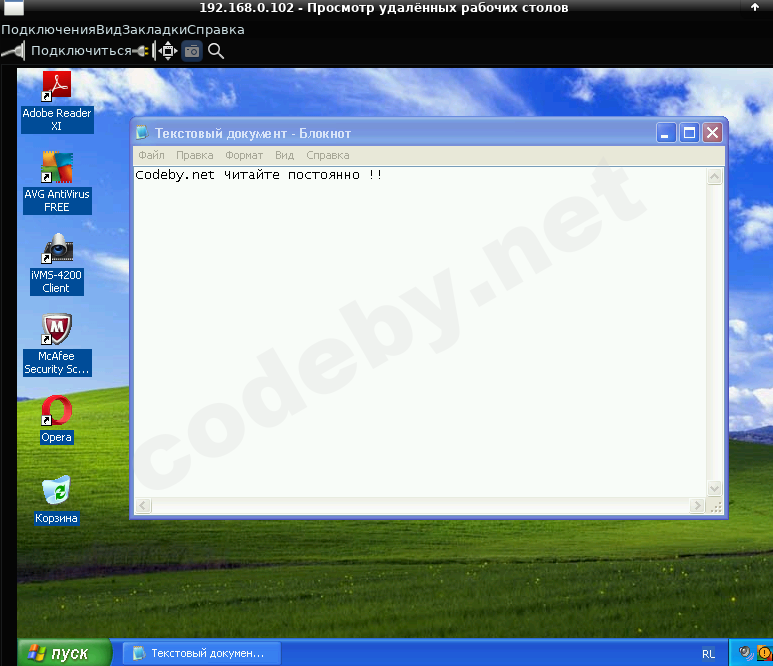773x666 pixels.
Task: Open the Закладки menu
Action: (x=155, y=30)
